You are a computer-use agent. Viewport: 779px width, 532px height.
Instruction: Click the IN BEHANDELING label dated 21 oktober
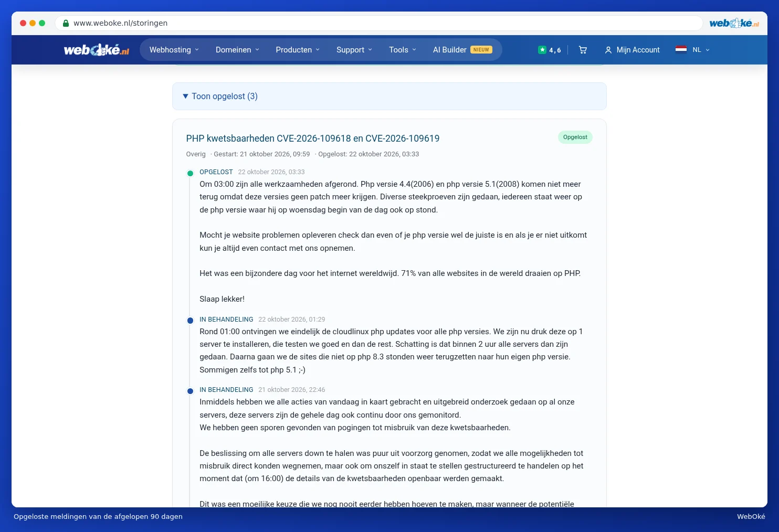click(226, 390)
